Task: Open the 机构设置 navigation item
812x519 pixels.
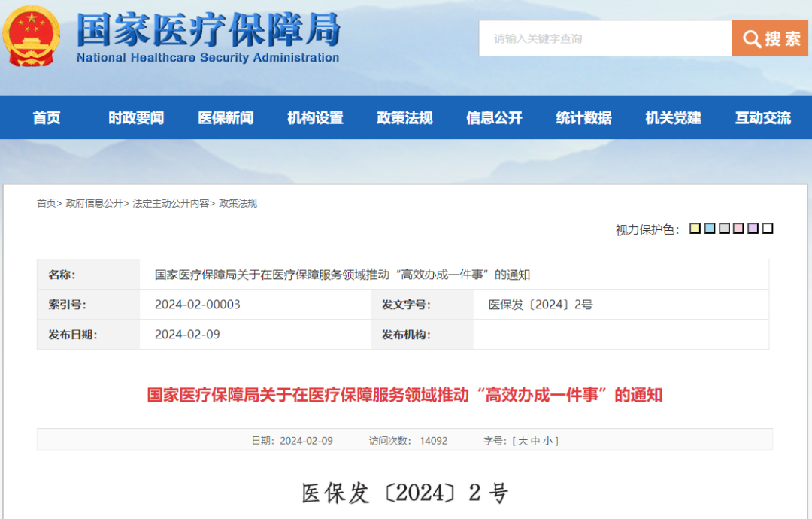Action: 315,117
